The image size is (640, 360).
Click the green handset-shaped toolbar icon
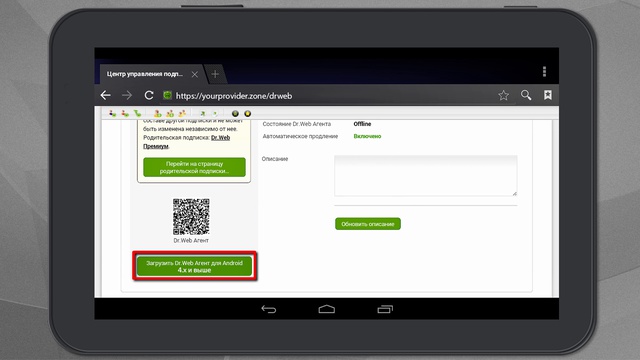click(x=138, y=114)
